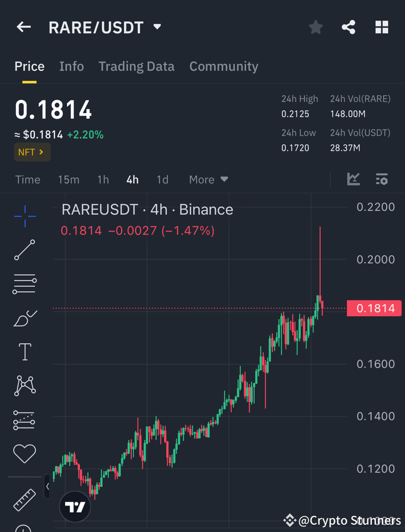
Task: Switch to the Trading Data tab
Action: [136, 66]
